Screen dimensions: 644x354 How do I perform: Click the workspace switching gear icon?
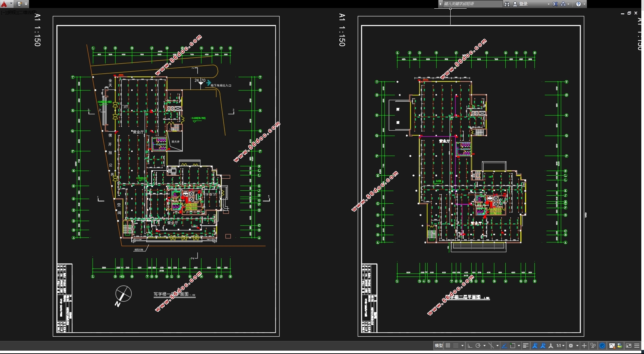(571, 346)
